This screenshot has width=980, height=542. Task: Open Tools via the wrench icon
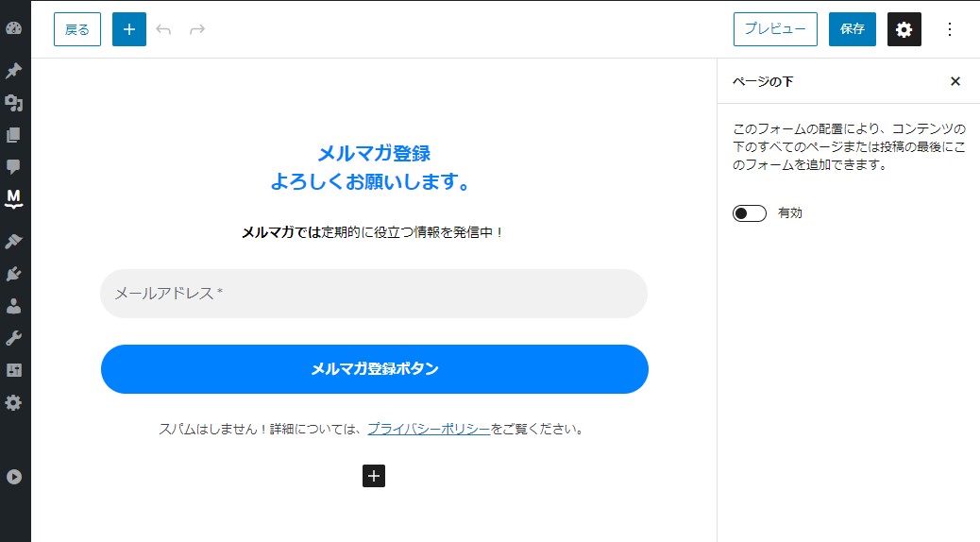pos(13,338)
